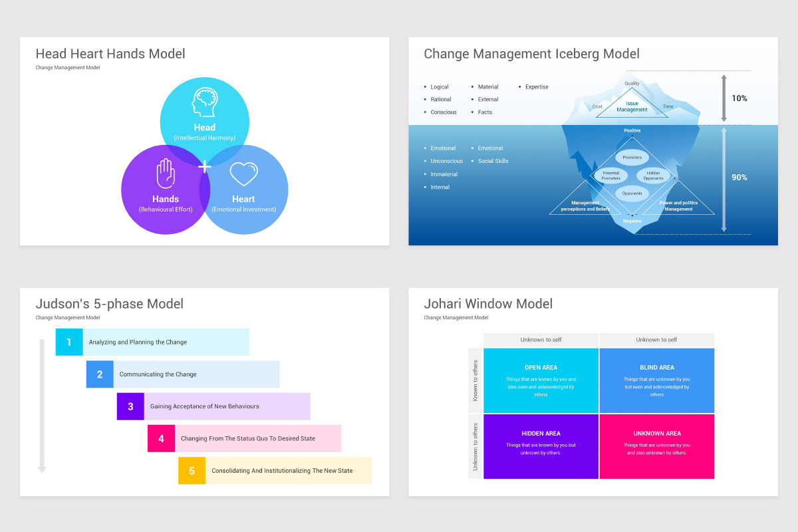Select "Gaining Acceptance of New Behaviours" bar
The height and width of the screenshot is (532, 798).
tap(227, 406)
